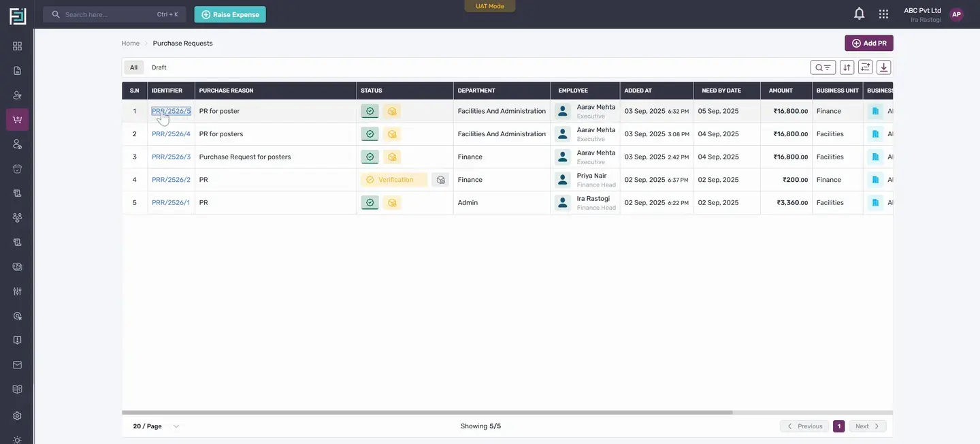980x444 pixels.
Task: Click the Previous page button
Action: (x=804, y=426)
